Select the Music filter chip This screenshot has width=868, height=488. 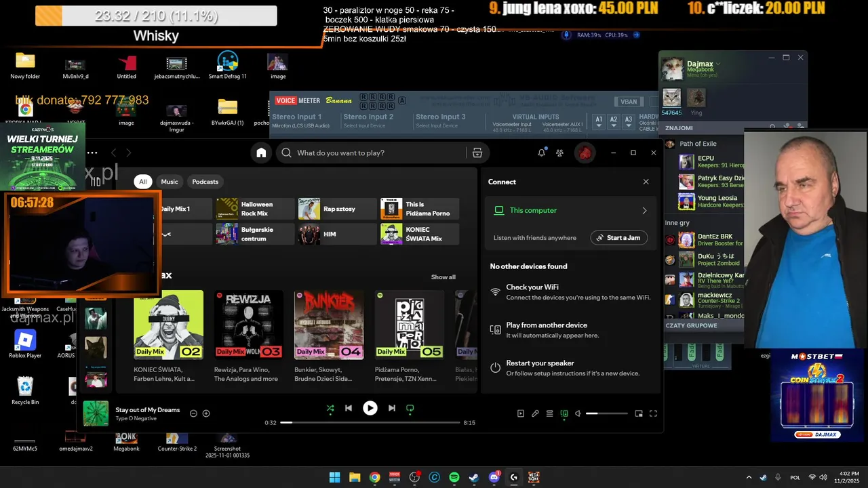[x=170, y=182]
